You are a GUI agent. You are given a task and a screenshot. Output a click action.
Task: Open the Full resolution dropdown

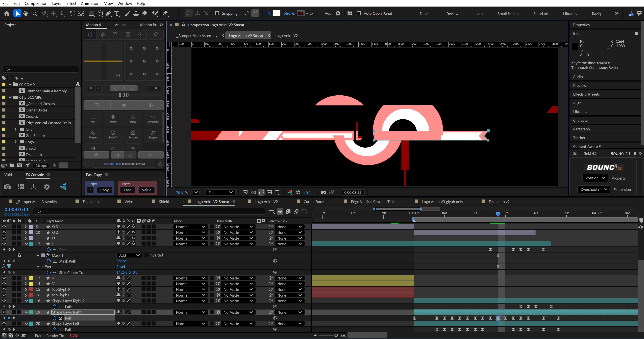click(x=220, y=192)
